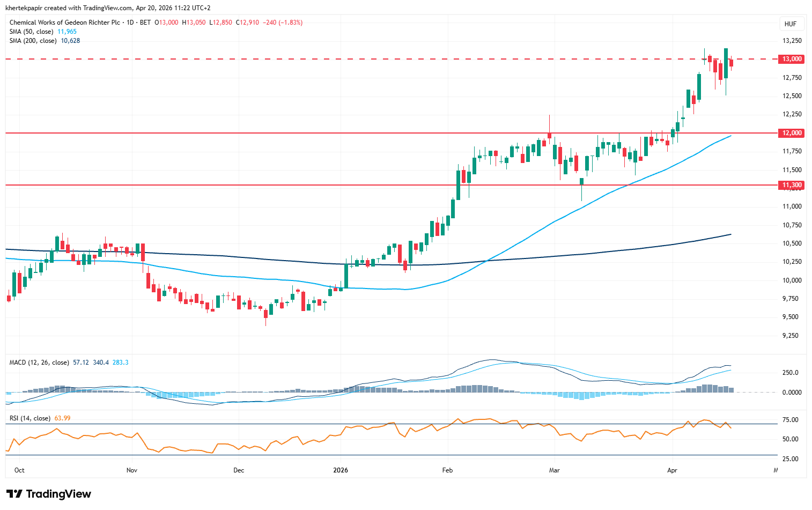Click the Oct label on time axis
This screenshot has height=510, width=812.
(19, 470)
